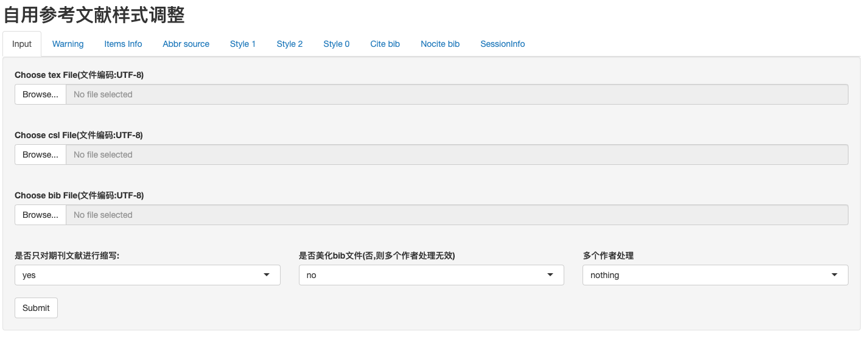The image size is (868, 359).
Task: Click the 'Choose bib File(文件编码:UTF-8)' label
Action: (79, 195)
